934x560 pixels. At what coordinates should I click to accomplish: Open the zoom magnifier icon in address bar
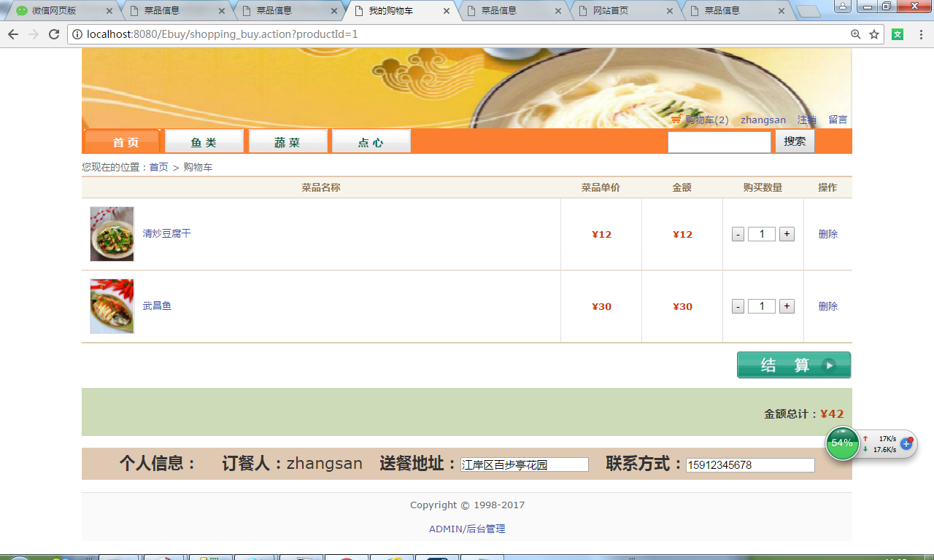[x=856, y=34]
